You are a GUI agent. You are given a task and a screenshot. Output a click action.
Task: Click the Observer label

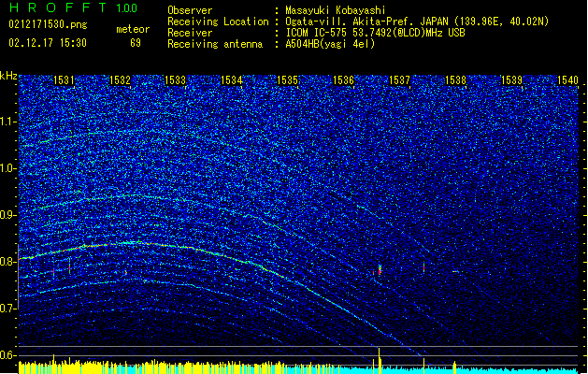tap(190, 10)
